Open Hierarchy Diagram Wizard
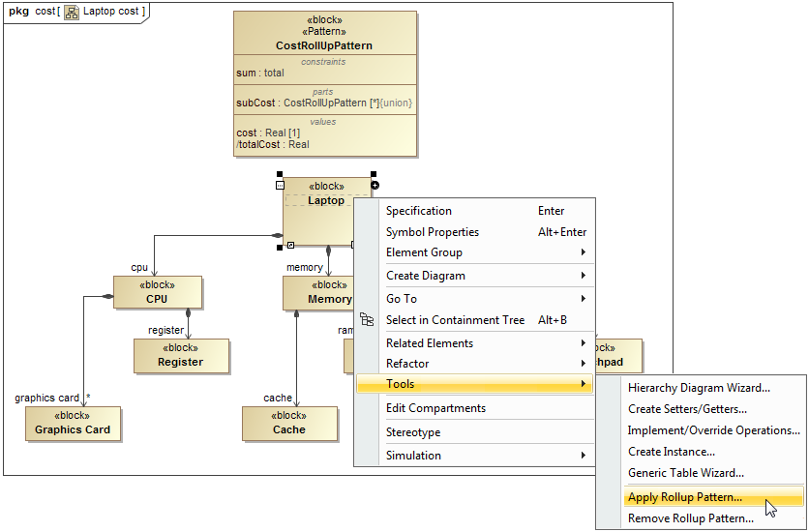The height and width of the screenshot is (532, 809). coord(699,388)
